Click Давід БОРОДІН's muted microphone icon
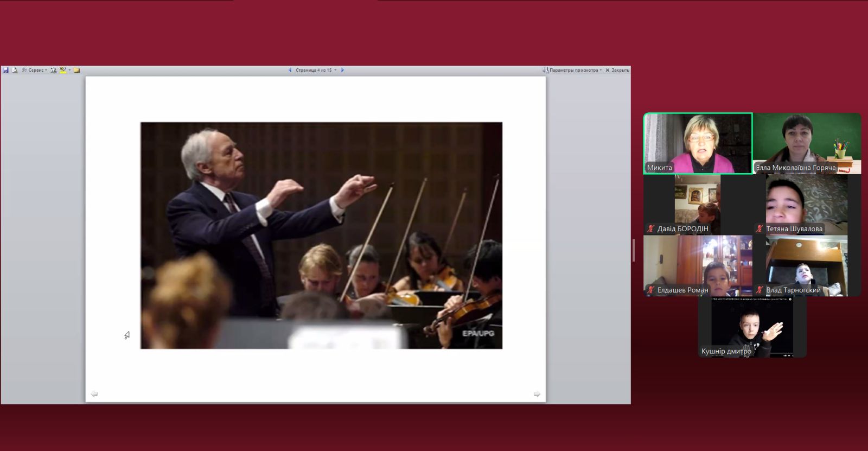Viewport: 868px width, 451px height. (x=651, y=228)
